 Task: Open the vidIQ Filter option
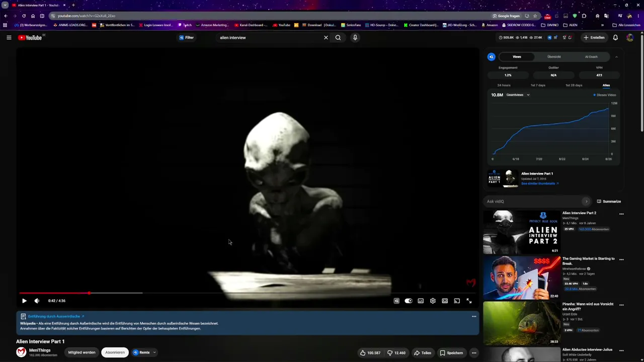187,38
